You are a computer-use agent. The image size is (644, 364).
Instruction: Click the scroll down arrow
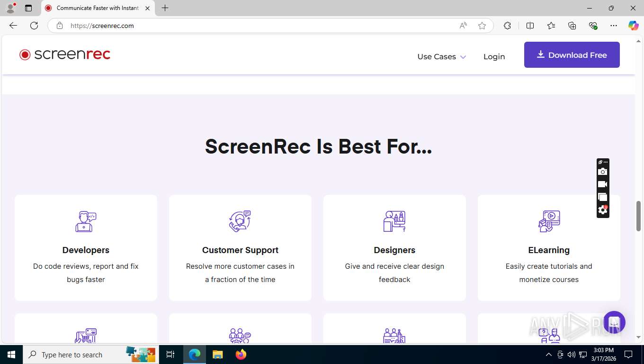click(638, 337)
